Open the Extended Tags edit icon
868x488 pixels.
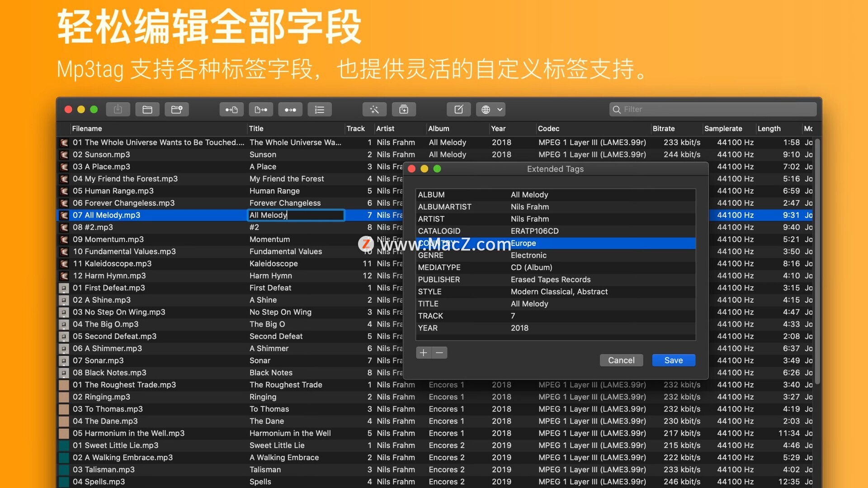click(458, 109)
